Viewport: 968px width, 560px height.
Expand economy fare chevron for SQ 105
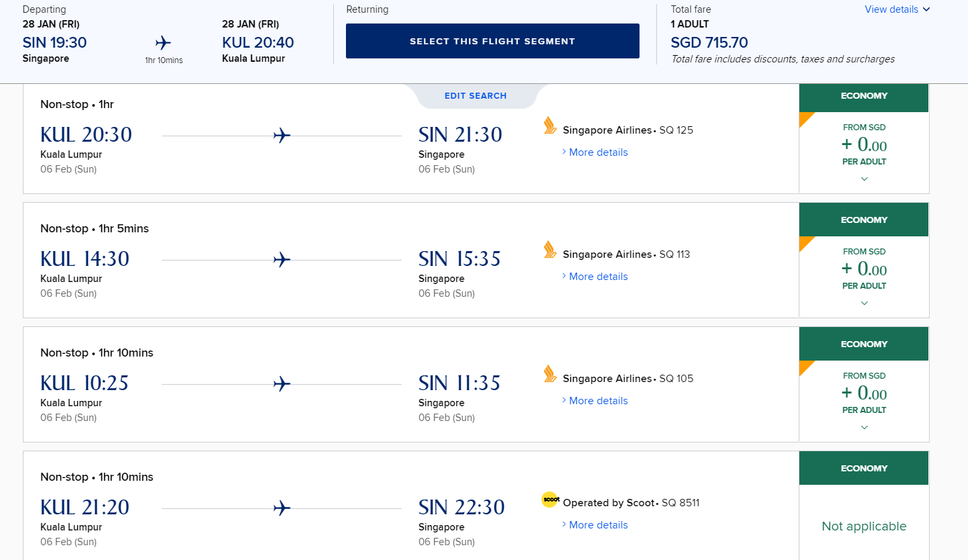click(x=864, y=428)
